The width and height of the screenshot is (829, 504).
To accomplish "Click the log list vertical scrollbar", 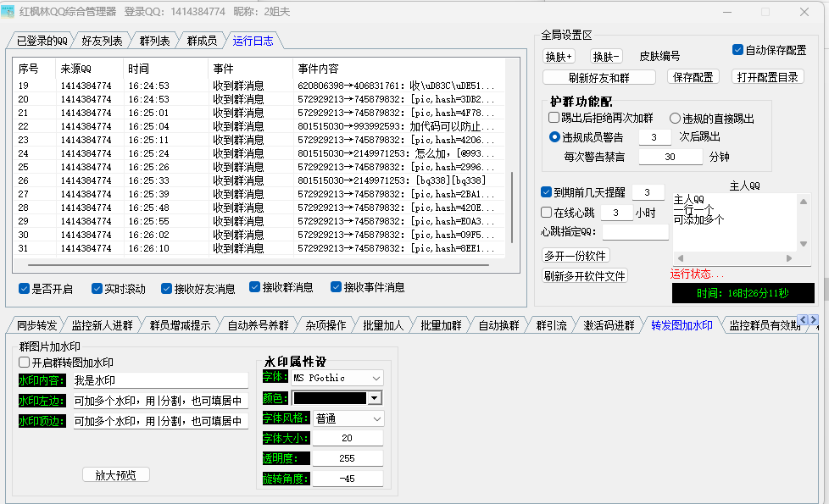I will tap(511, 212).
